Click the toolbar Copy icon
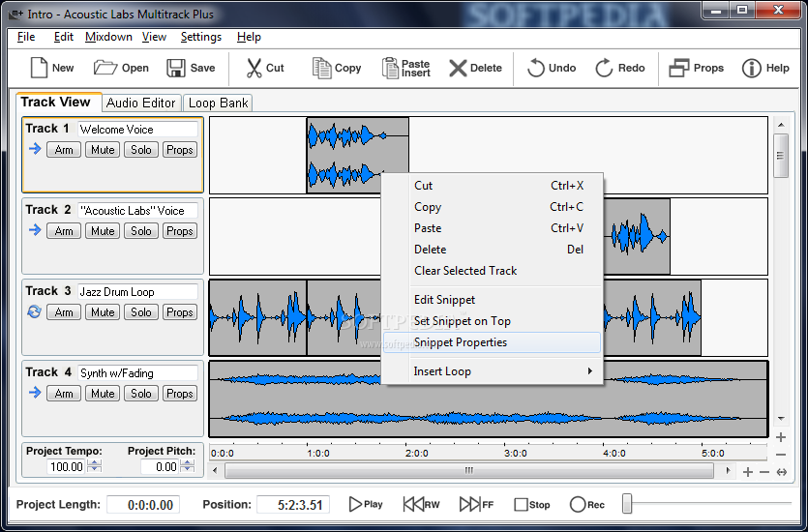The width and height of the screenshot is (808, 532). [x=321, y=68]
